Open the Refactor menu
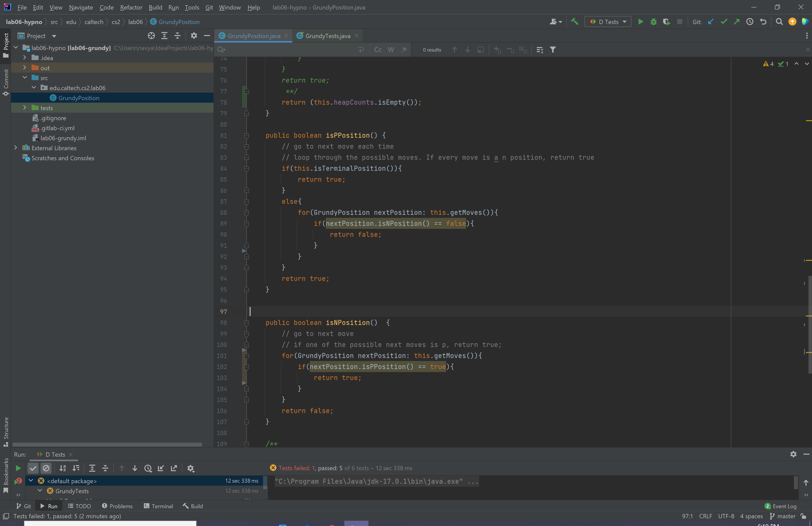This screenshot has height=526, width=812. point(131,7)
